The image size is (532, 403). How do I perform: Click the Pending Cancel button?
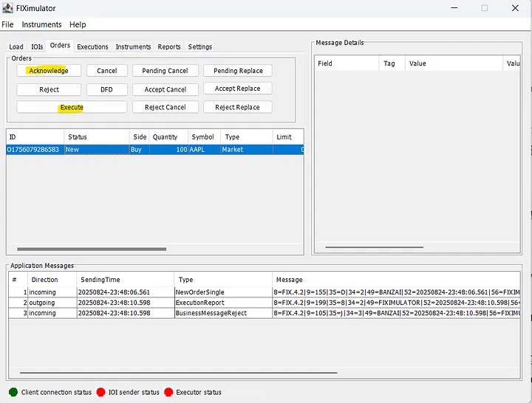[166, 71]
